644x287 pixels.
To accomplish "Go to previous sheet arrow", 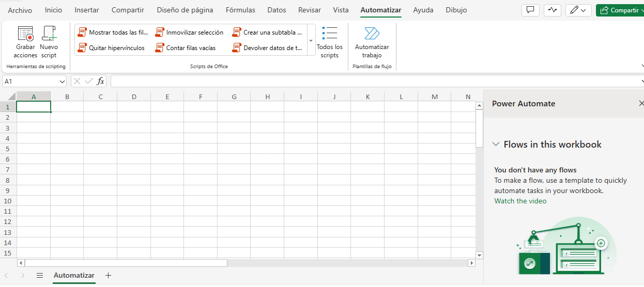I will point(7,275).
